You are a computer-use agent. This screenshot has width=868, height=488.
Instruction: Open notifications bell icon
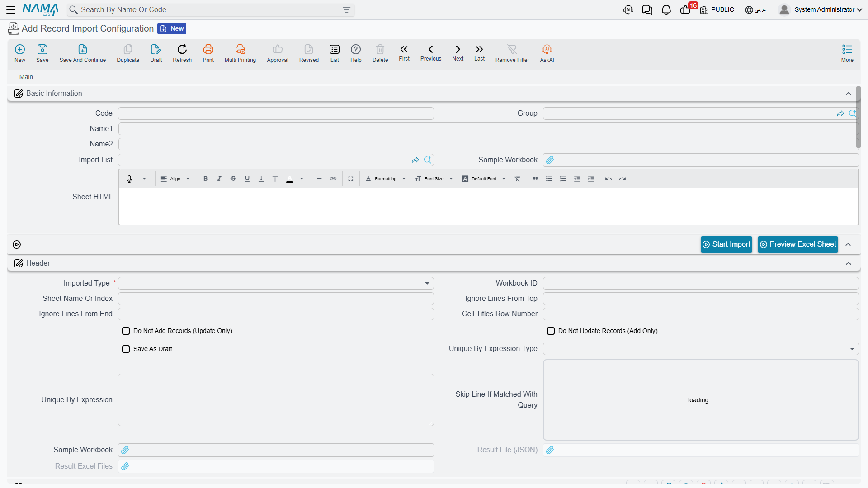coord(666,10)
